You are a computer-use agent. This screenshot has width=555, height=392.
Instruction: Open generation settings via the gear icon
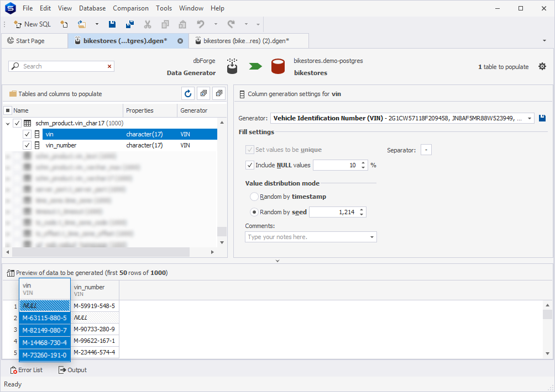[x=542, y=66]
